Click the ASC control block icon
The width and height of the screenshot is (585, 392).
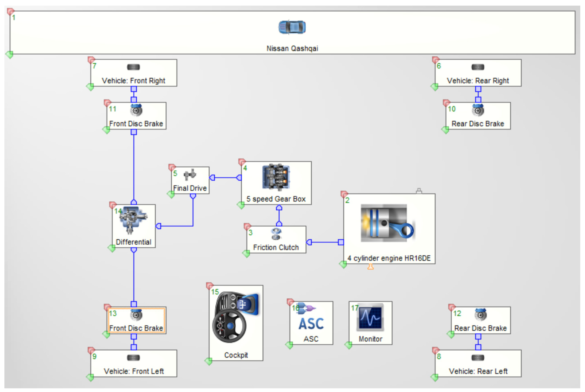pyautogui.click(x=311, y=323)
